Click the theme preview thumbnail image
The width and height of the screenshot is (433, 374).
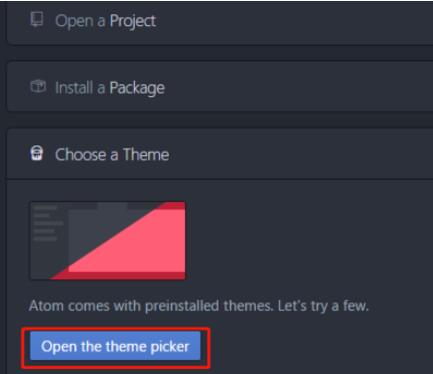(108, 240)
